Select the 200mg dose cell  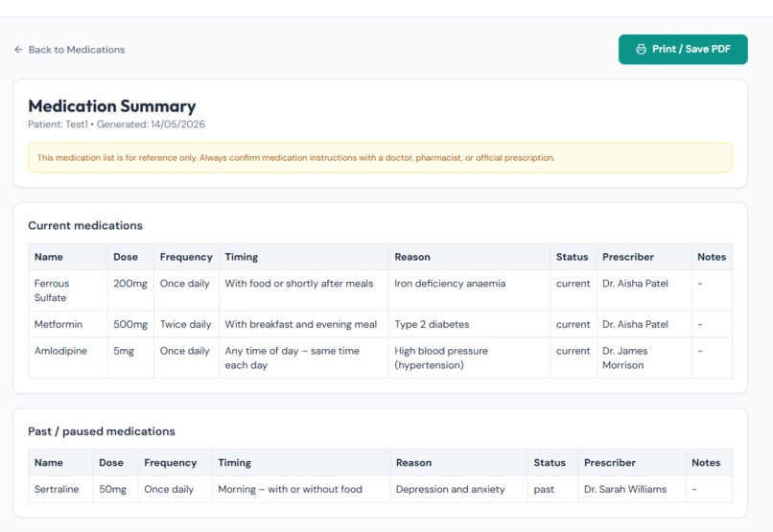(130, 290)
